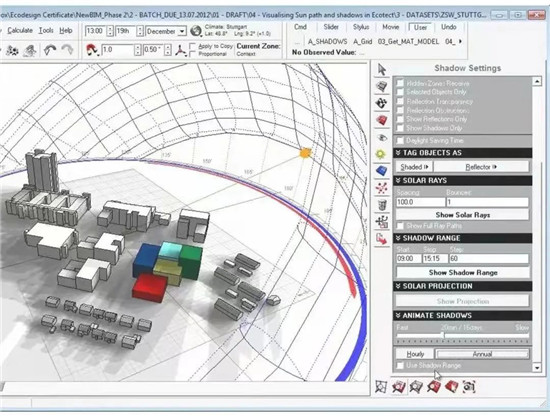Click the magnet snap settings icon

tap(92, 50)
